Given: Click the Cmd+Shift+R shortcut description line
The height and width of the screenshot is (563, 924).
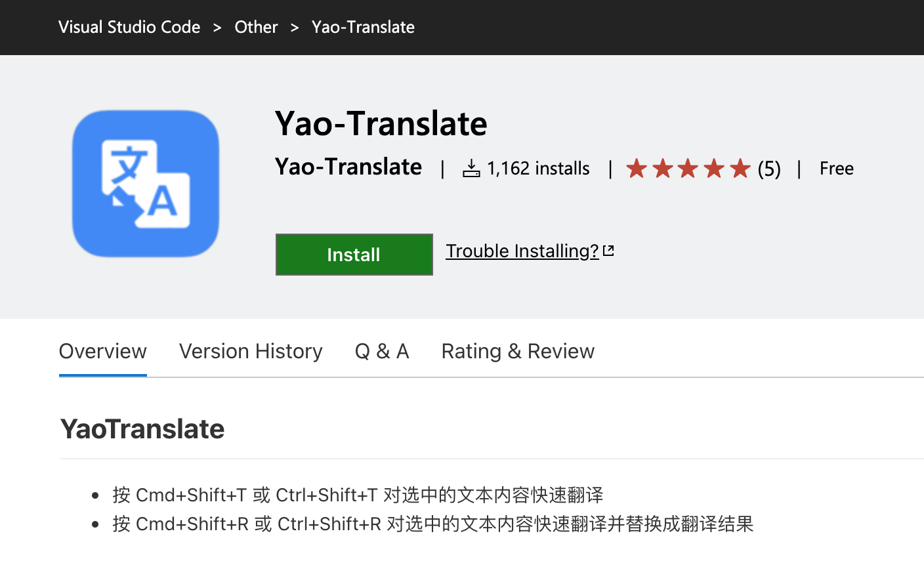Looking at the screenshot, I should (x=433, y=524).
